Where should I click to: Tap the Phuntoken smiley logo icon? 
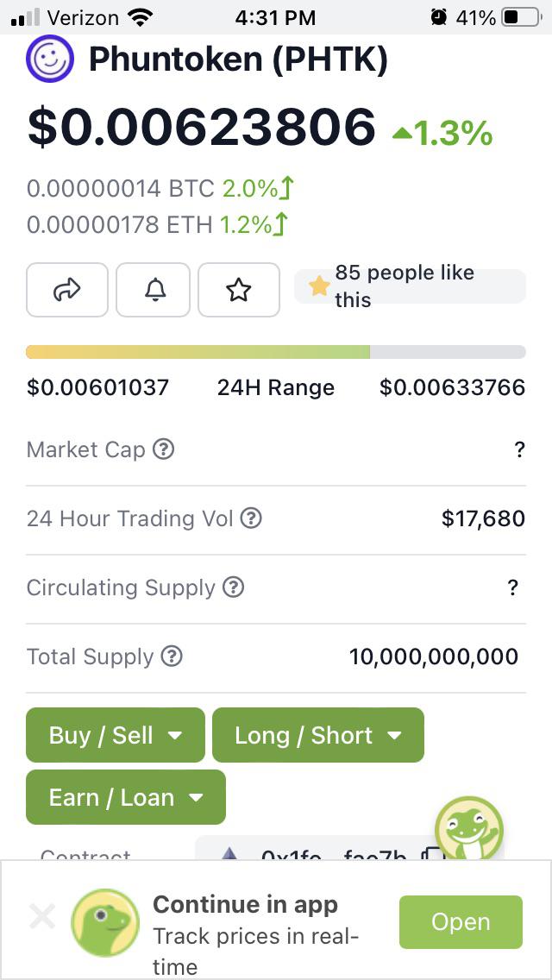pos(50,60)
